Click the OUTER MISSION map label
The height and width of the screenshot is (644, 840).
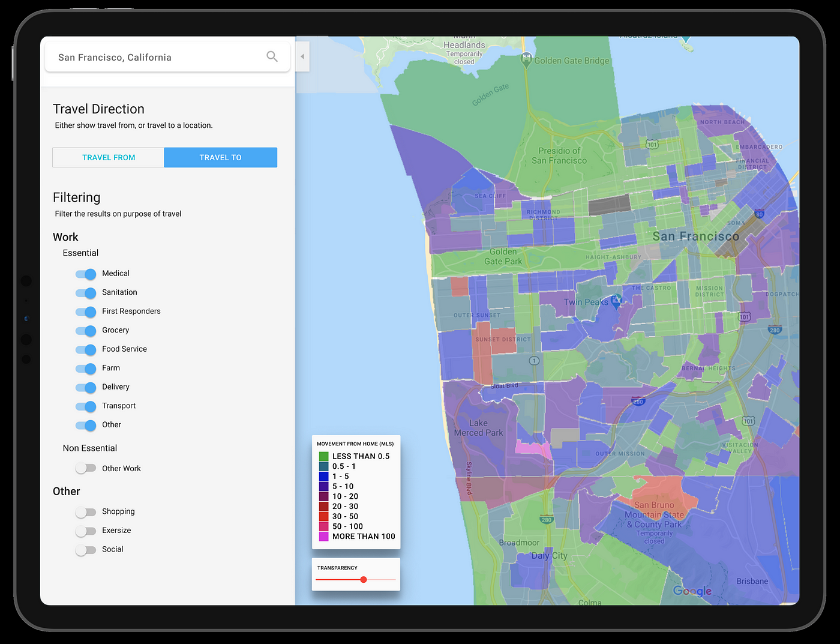[620, 454]
